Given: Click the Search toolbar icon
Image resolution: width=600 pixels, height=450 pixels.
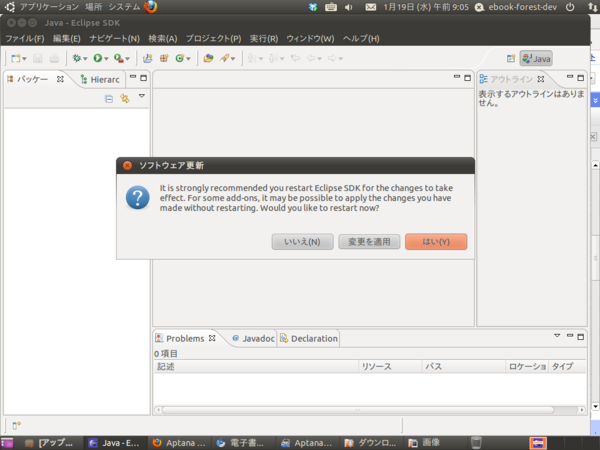Looking at the screenshot, I should (x=224, y=58).
